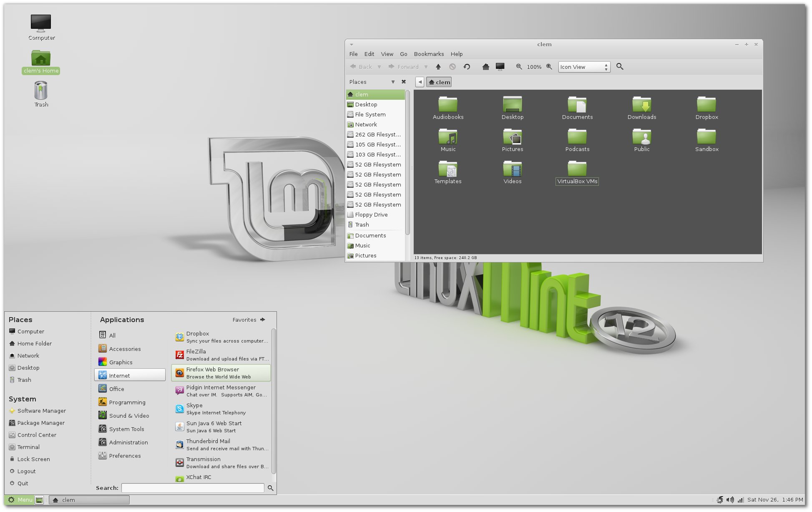
Task: Switch to Favorites in the menu
Action: [x=249, y=320]
